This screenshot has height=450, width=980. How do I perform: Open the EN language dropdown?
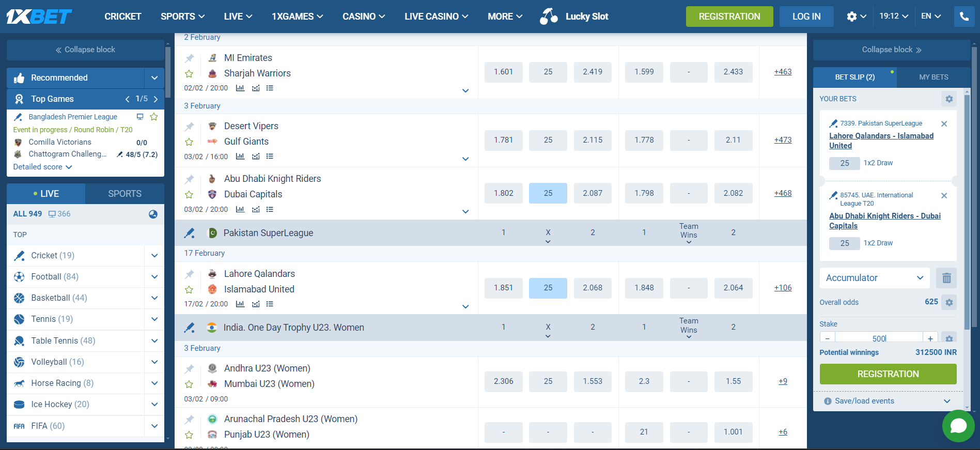(x=930, y=17)
